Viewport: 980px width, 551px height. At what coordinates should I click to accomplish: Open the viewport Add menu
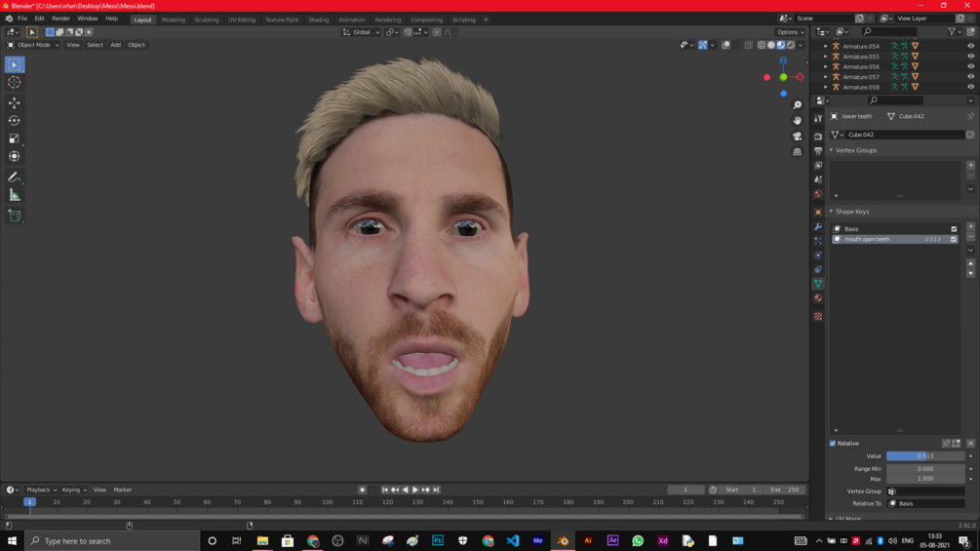(x=116, y=45)
